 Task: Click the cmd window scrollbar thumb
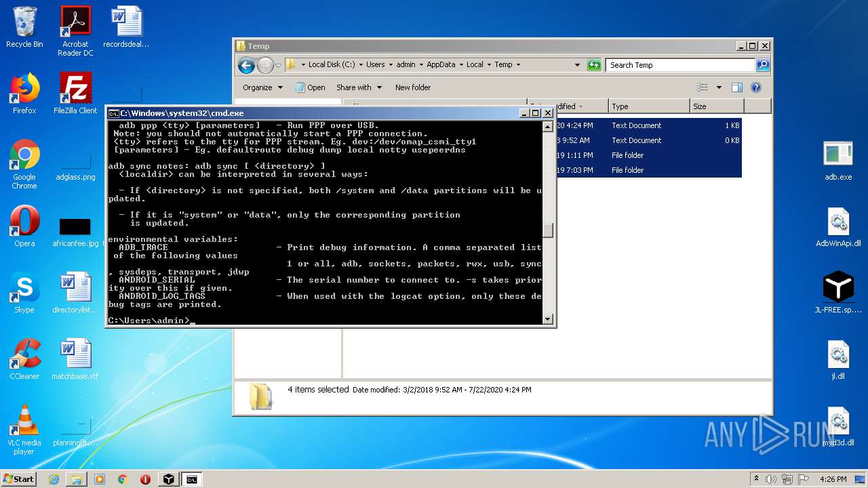547,230
